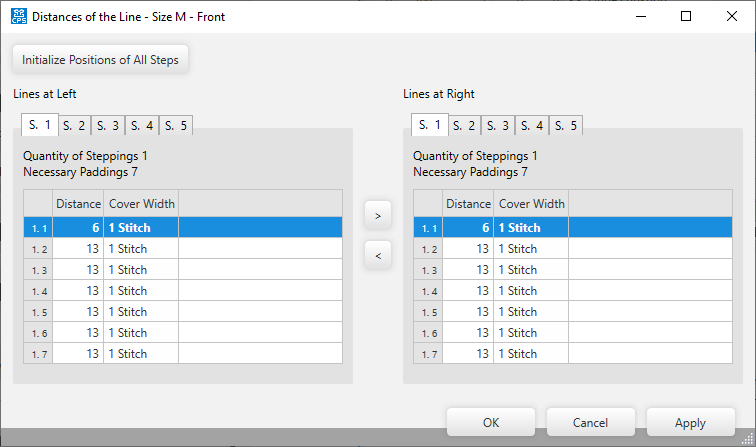Click Initialize Positions of All Steps button
Screen dimensions: 756x447
coord(100,59)
